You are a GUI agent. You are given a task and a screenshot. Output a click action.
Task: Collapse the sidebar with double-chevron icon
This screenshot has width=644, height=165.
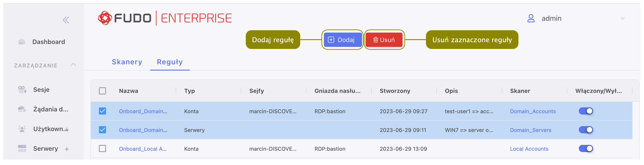click(66, 20)
